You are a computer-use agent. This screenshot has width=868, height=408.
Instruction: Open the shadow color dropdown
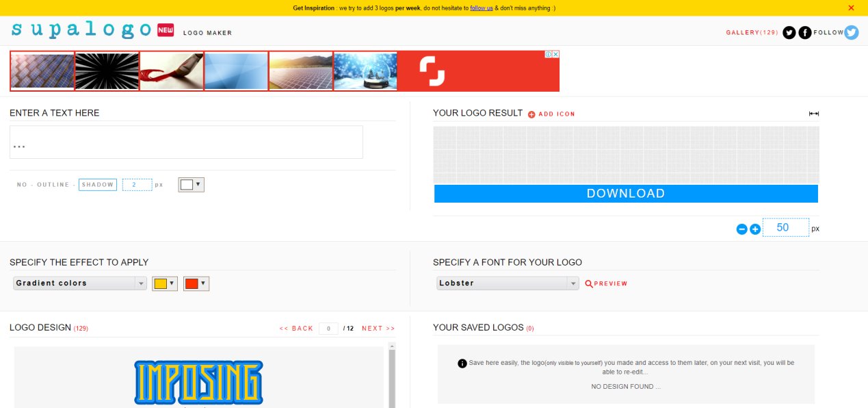tap(191, 184)
